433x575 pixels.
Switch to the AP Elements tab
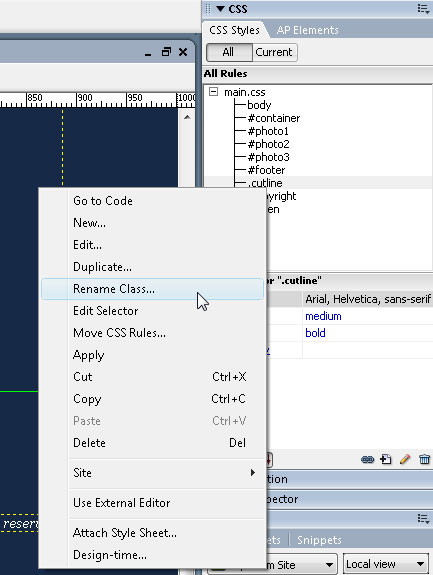(x=307, y=30)
